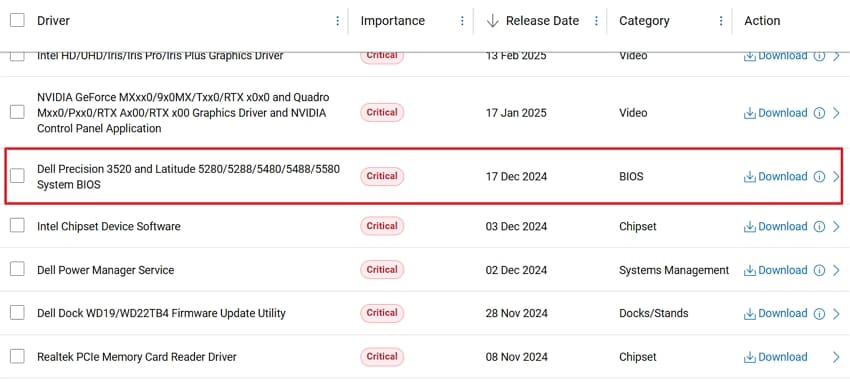This screenshot has width=850, height=392.
Task: Click the Critical badge in the System BIOS row
Action: (x=382, y=176)
